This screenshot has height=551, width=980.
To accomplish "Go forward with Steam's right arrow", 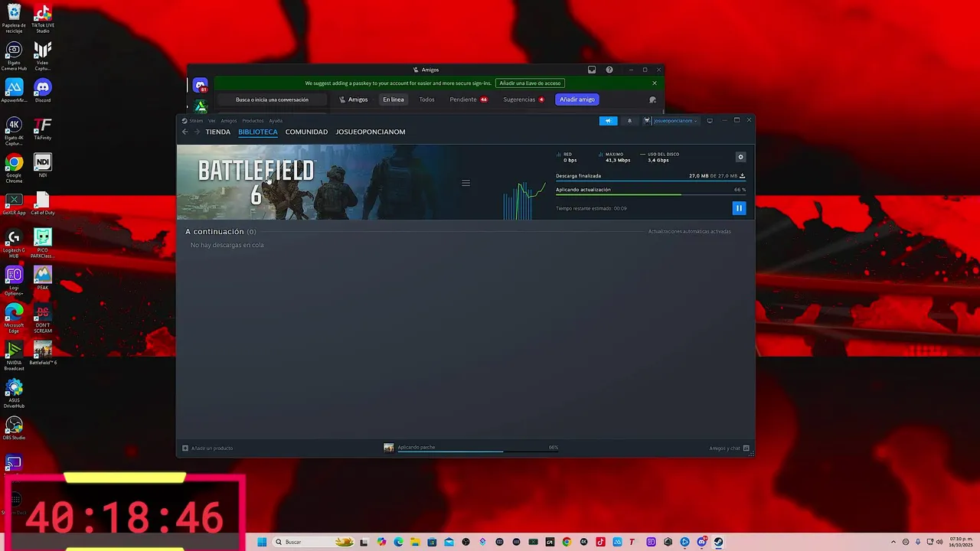I will (x=197, y=132).
